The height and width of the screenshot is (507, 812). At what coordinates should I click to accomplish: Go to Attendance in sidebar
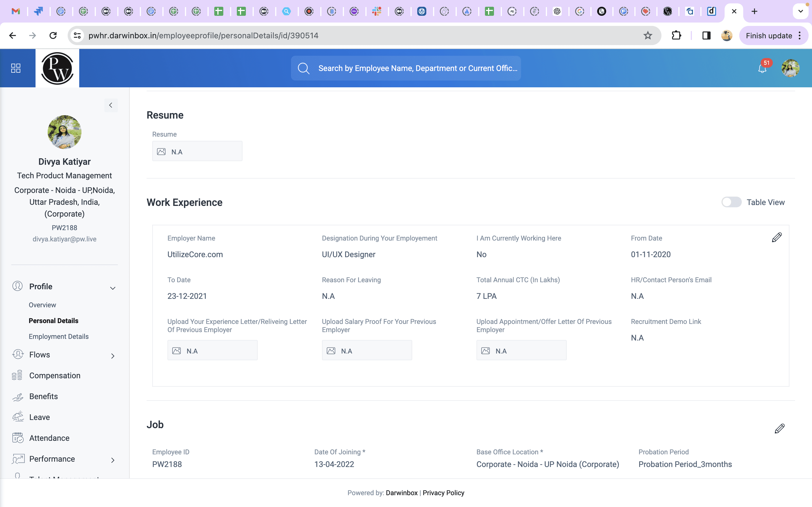(49, 438)
